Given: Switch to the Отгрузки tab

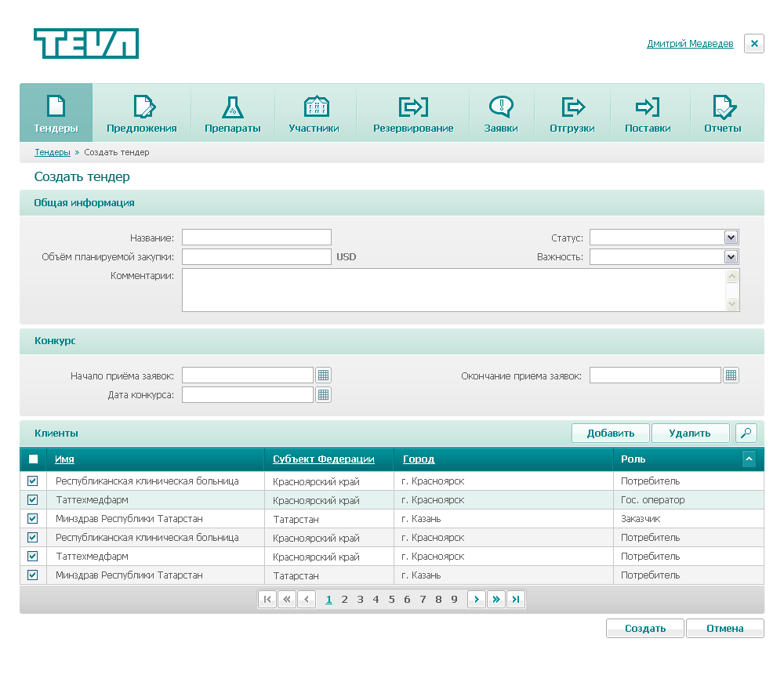Looking at the screenshot, I should 572,113.
